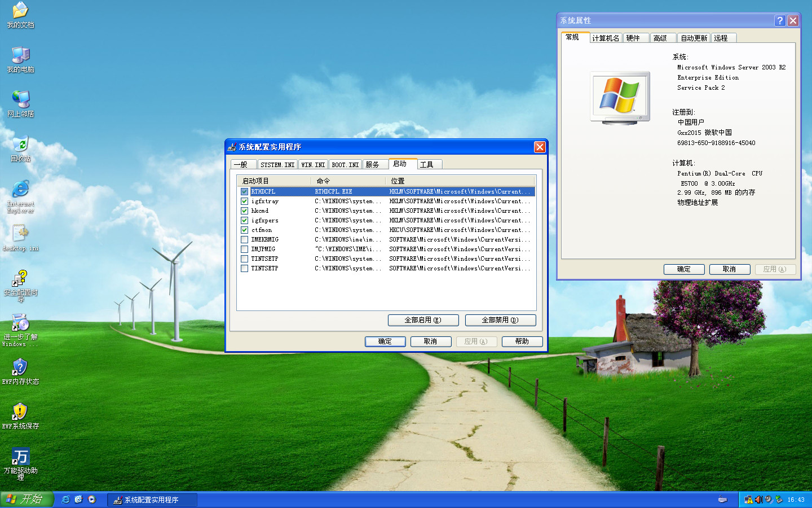Uncheck the igfxtray startup item
The width and height of the screenshot is (812, 508).
[244, 202]
